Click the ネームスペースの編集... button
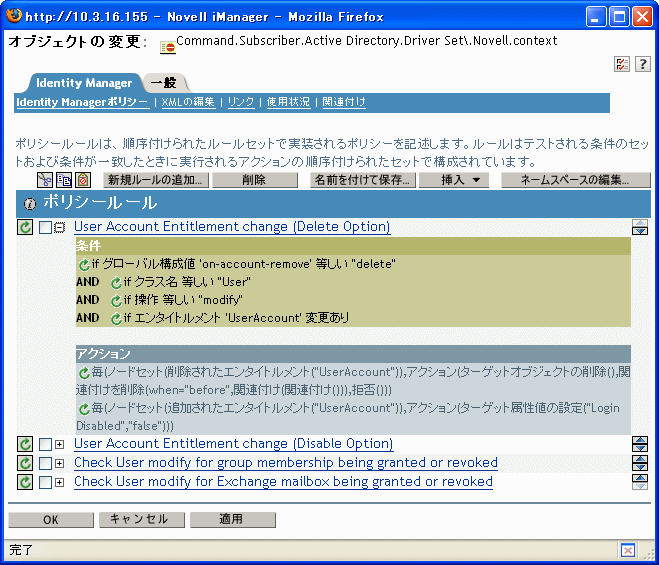The width and height of the screenshot is (659, 565). (576, 180)
